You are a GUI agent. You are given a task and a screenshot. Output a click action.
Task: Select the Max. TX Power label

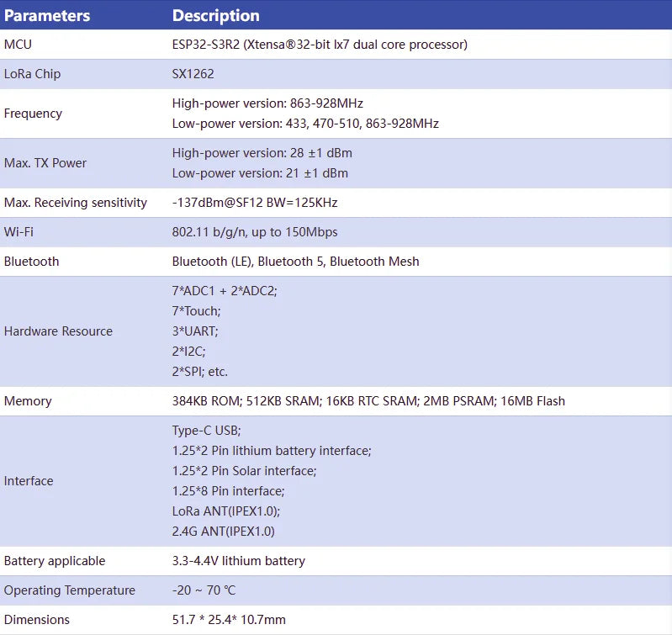coord(45,163)
